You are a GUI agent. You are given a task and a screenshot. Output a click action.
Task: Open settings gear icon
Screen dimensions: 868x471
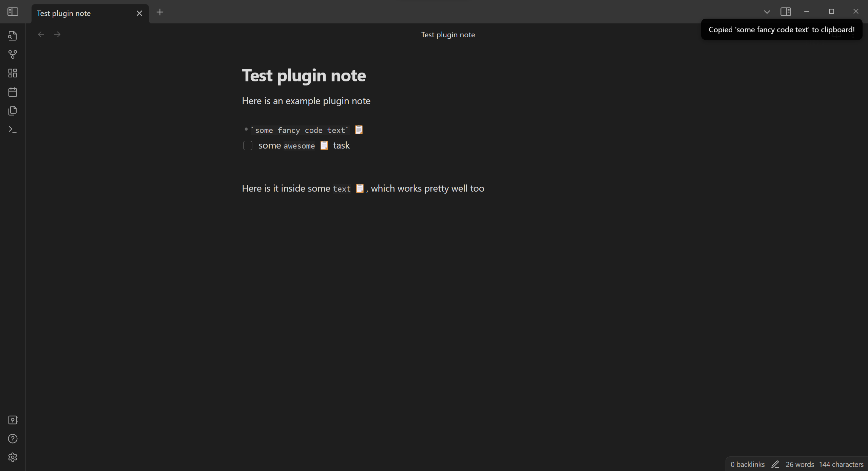pos(13,457)
